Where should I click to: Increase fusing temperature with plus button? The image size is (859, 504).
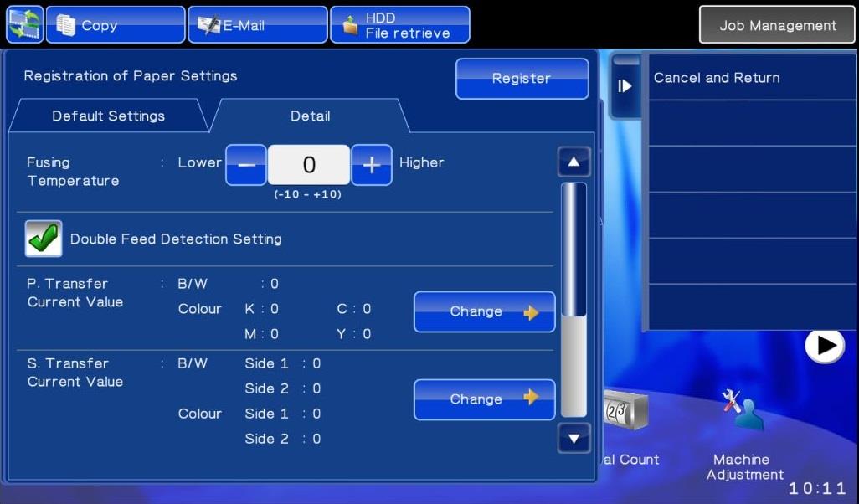tap(372, 165)
